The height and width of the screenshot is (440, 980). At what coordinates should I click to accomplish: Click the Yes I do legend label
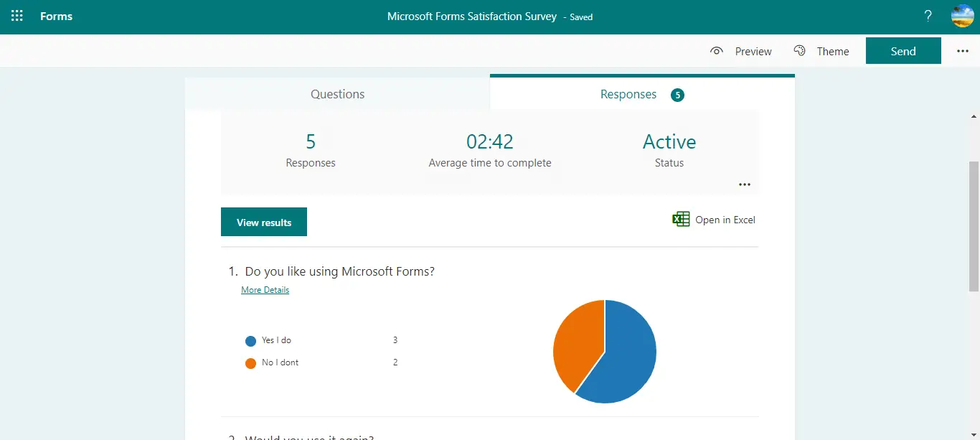click(276, 340)
